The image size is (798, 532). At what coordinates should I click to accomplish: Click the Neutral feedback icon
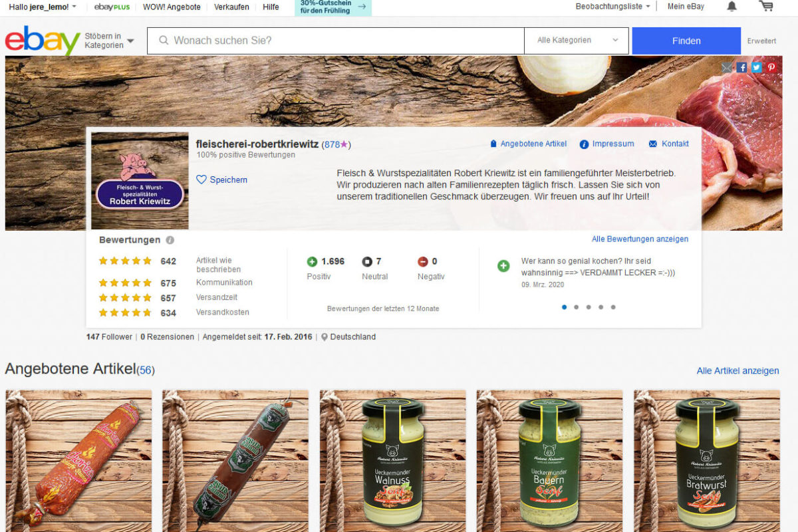(x=367, y=261)
